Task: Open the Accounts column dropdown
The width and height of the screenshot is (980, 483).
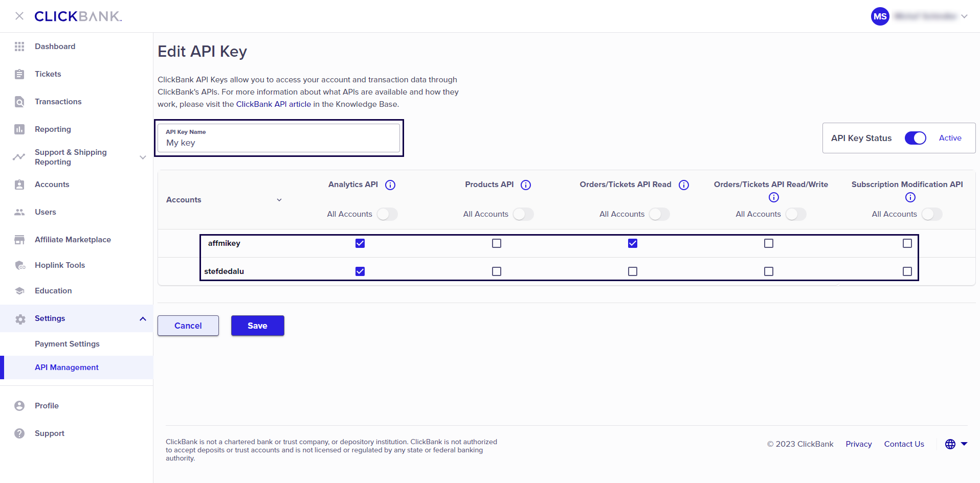Action: pos(279,200)
